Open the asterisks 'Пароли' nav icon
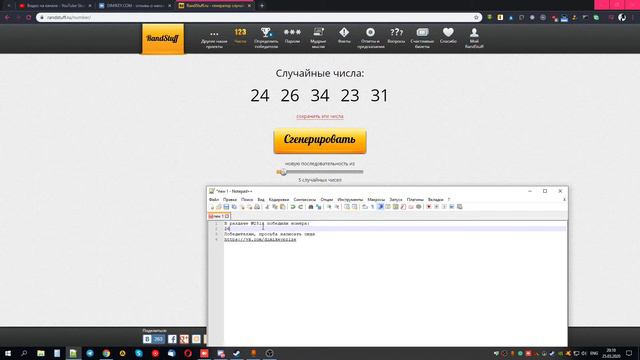Image resolution: width=640 pixels, height=360 pixels. [292, 32]
